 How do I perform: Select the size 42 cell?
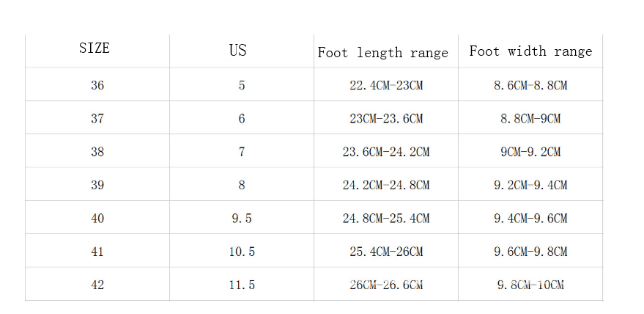[x=97, y=285]
